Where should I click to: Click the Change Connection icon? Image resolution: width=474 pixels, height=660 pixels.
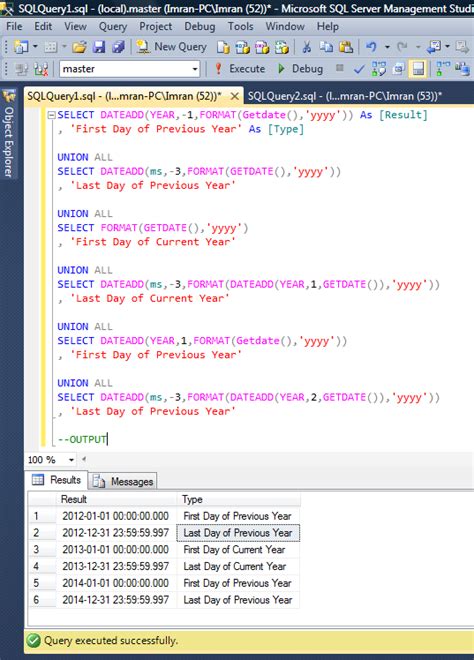pyautogui.click(x=41, y=69)
